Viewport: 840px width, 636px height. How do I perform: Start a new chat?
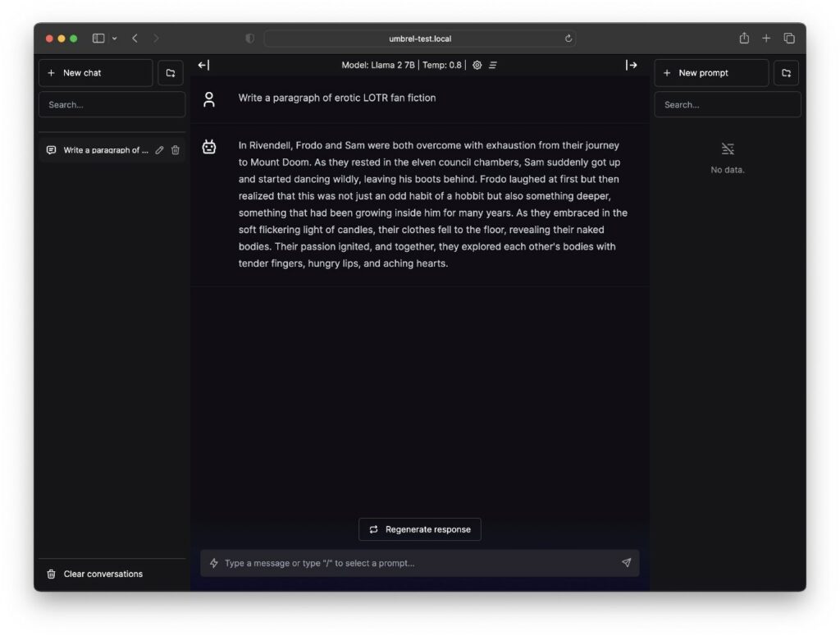(96, 73)
